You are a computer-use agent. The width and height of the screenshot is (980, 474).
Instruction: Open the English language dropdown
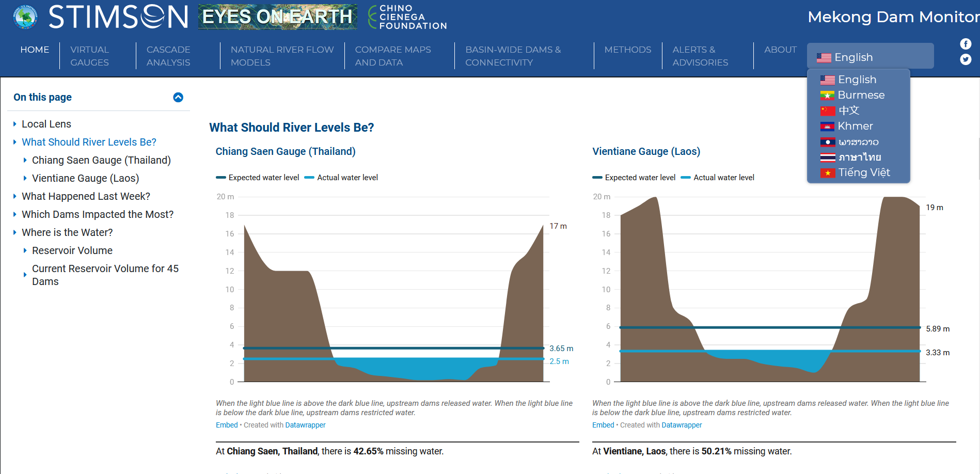870,56
